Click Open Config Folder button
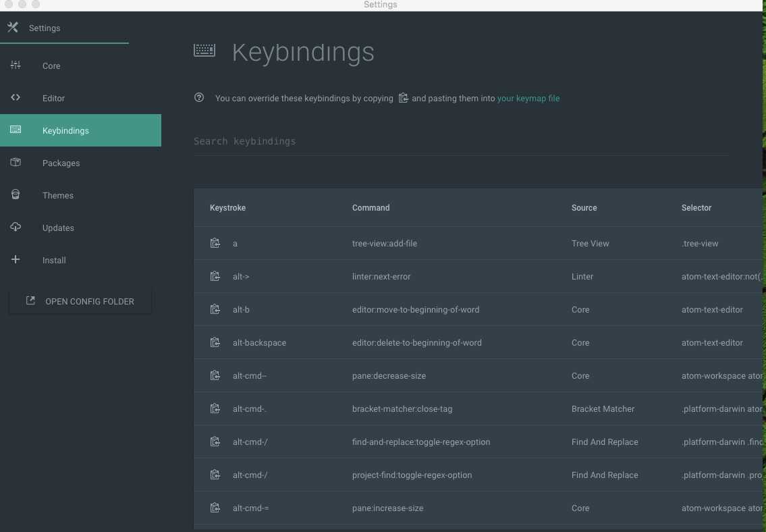The width and height of the screenshot is (766, 532). (x=80, y=301)
